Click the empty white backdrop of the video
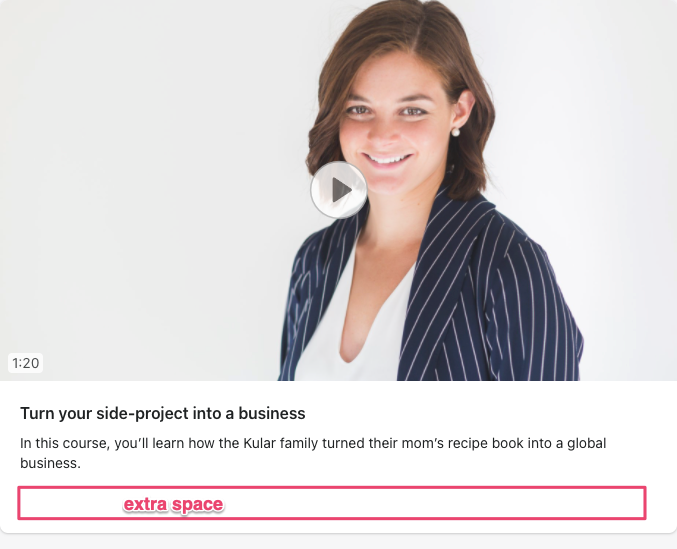The height and width of the screenshot is (549, 677). 130,173
